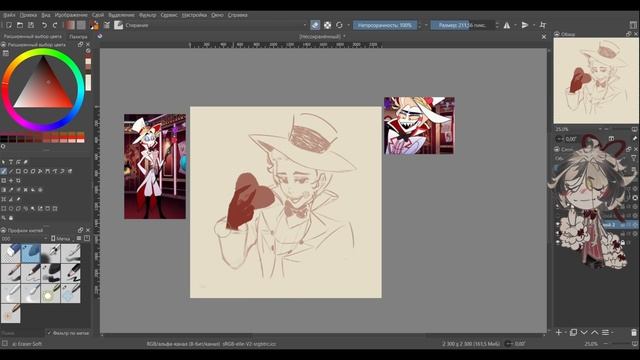Adjust the Размер brush size slider
Viewport: 640px width, 360px height.
[462, 25]
